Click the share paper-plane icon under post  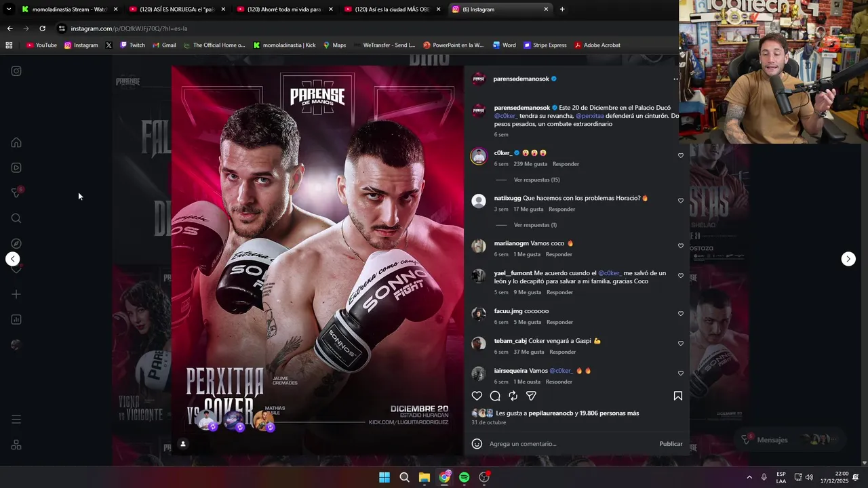532,396
